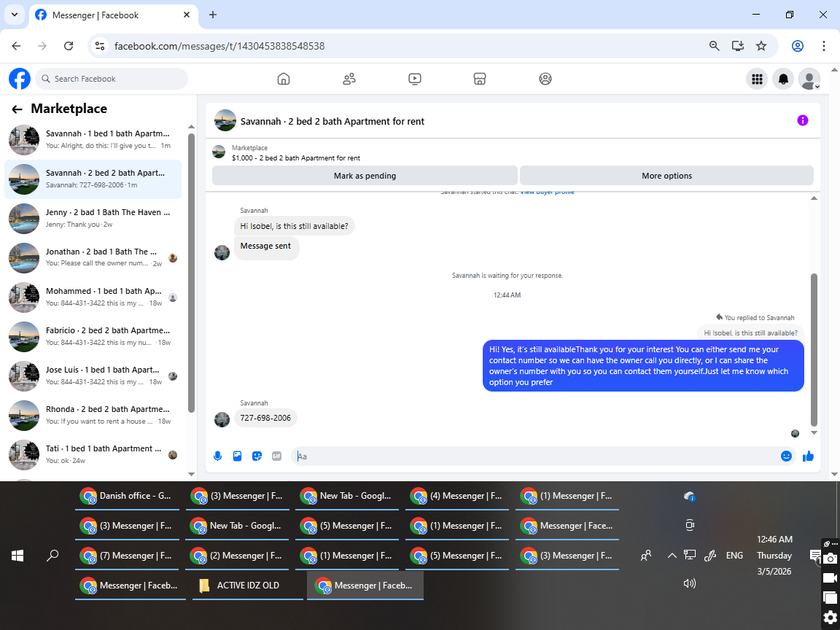Open the Windows Start menu

(17, 556)
